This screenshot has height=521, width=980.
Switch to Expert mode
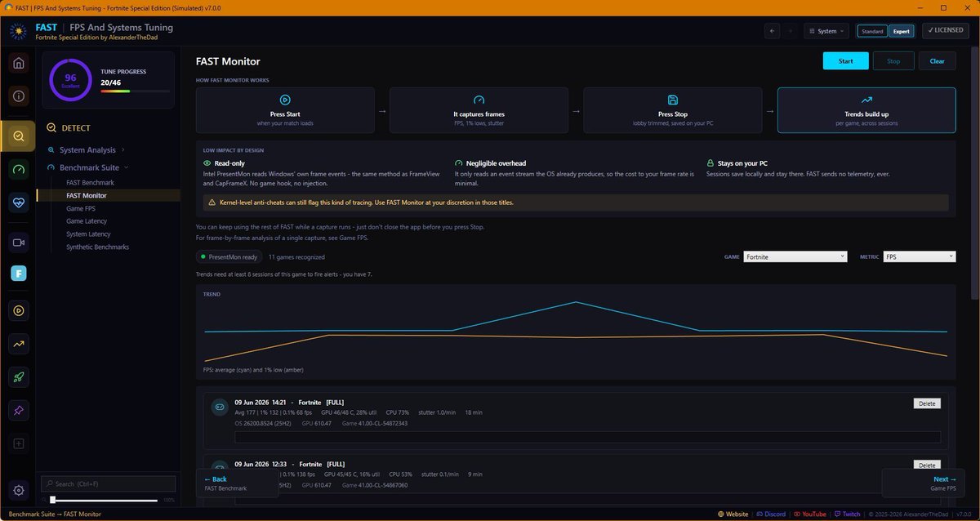click(901, 31)
